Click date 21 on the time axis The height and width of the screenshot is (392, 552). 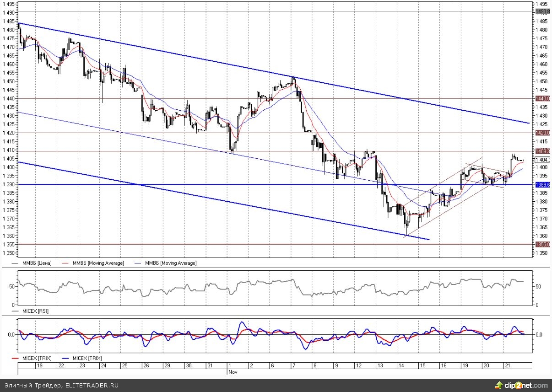coord(507,366)
